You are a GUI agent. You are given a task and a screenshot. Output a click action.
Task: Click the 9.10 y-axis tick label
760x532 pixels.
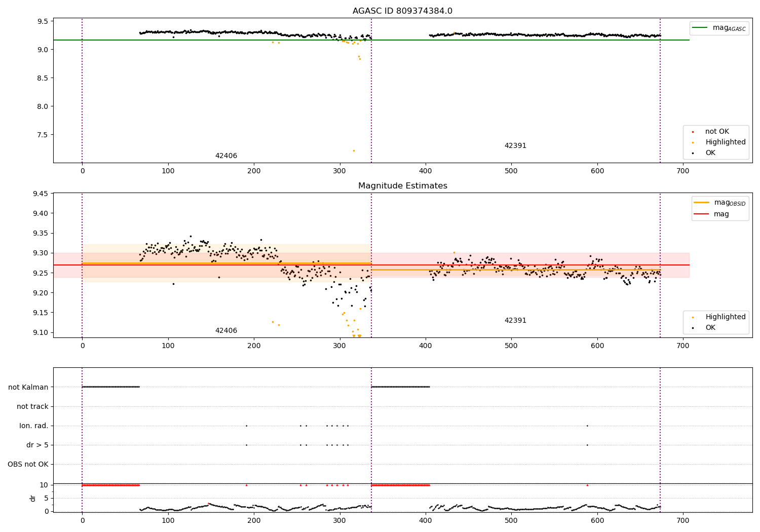point(41,333)
